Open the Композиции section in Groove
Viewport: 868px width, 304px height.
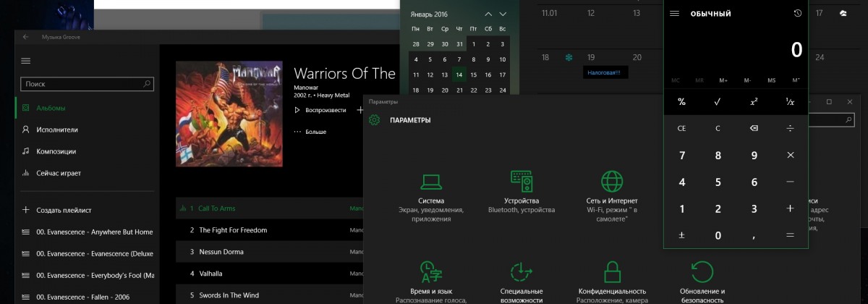click(x=87, y=151)
